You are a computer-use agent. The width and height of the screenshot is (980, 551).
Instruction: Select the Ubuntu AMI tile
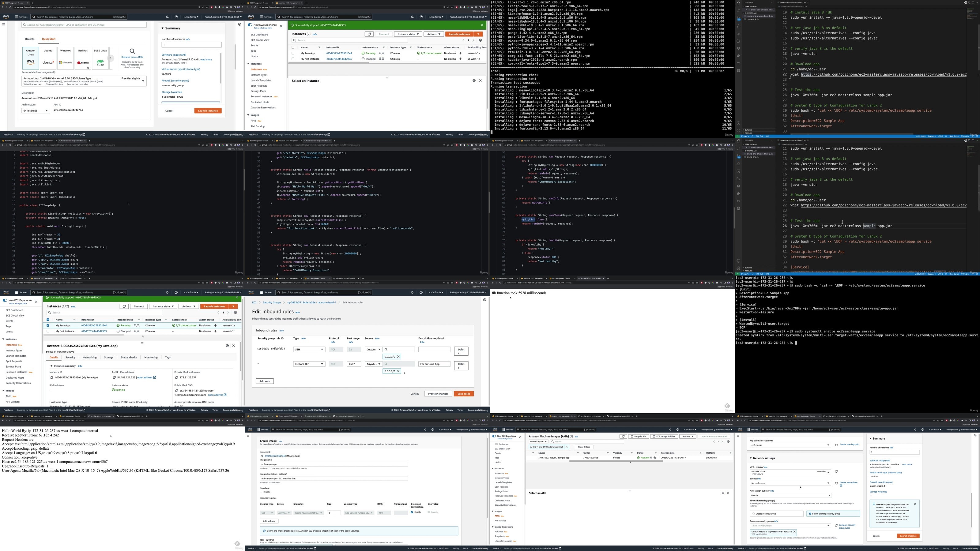(48, 58)
